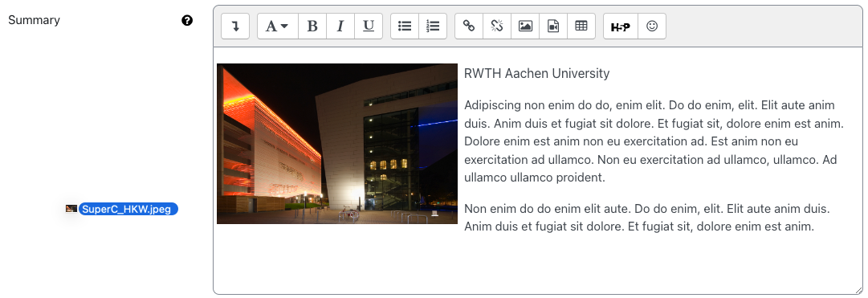
Task: Toggle bold formatting
Action: [312, 26]
